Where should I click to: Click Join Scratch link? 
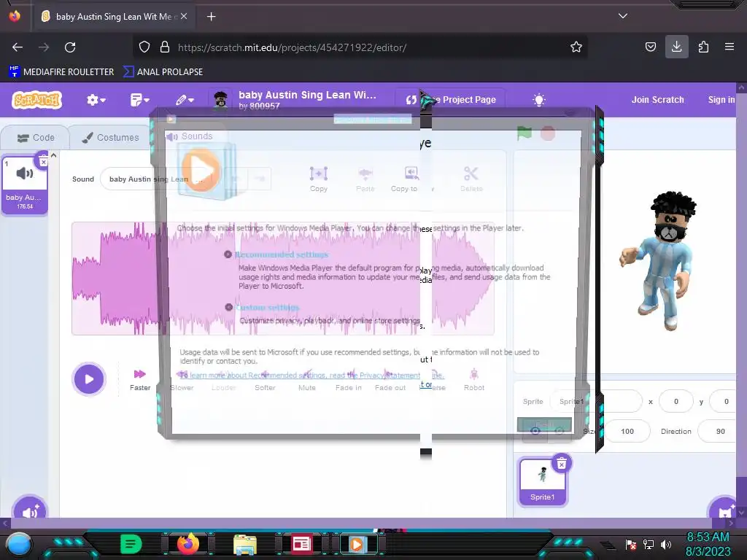[657, 100]
